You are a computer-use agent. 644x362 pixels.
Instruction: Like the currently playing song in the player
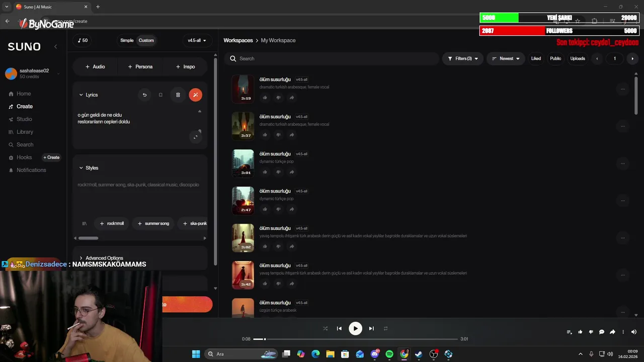580,332
